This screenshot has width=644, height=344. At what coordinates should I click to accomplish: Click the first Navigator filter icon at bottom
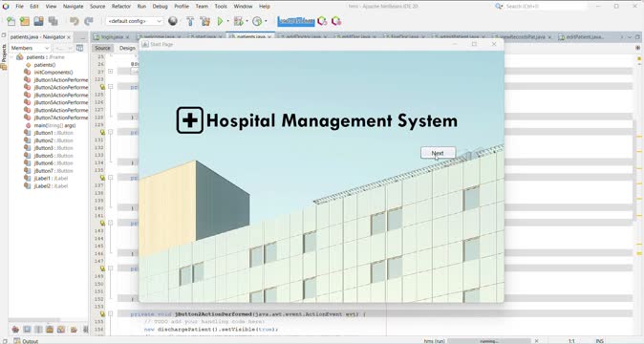(15, 330)
